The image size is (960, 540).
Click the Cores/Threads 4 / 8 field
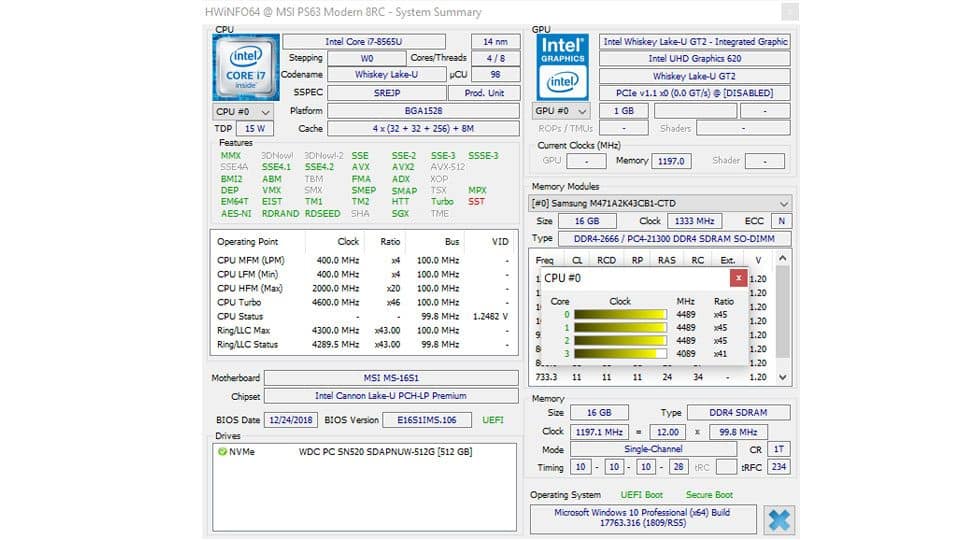pos(495,58)
